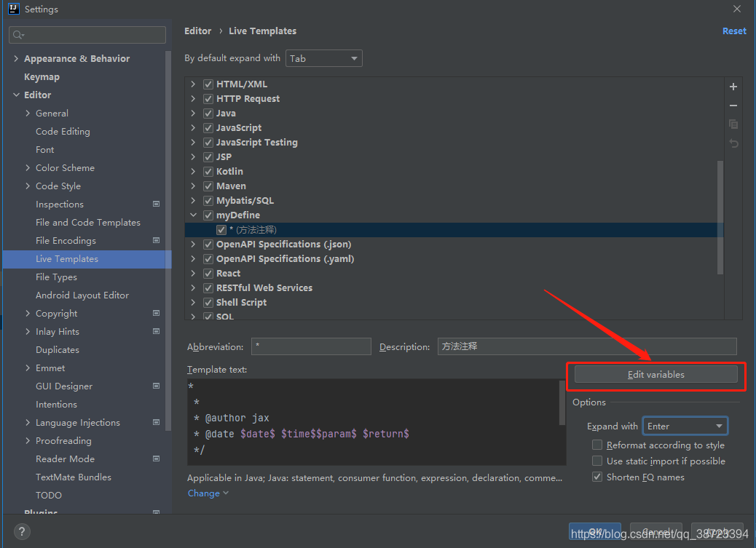Screen dimensions: 756x548
Task: Click the settings sidebar scrollbar
Action: pyautogui.click(x=168, y=240)
